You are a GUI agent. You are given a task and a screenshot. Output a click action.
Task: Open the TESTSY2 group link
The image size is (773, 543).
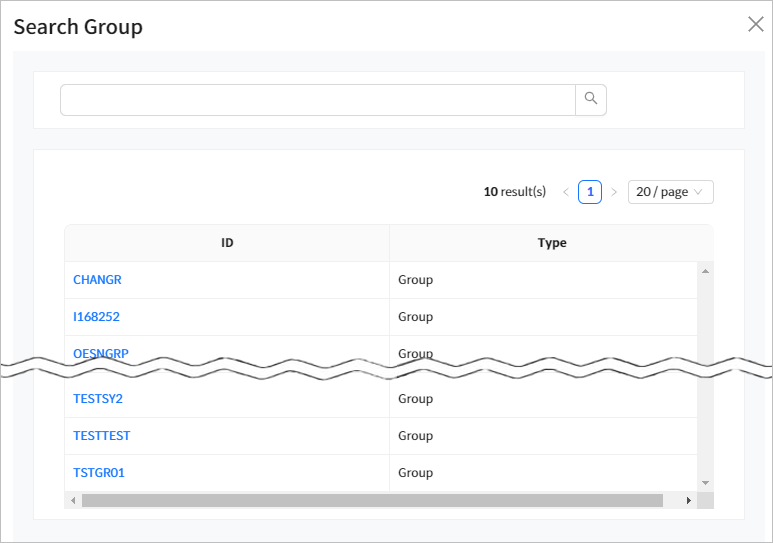coord(98,399)
